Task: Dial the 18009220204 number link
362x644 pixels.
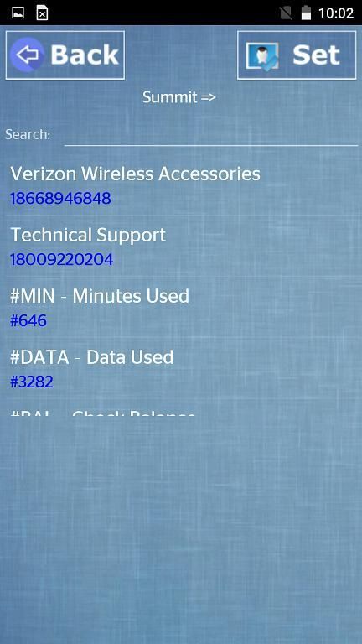Action: click(61, 260)
